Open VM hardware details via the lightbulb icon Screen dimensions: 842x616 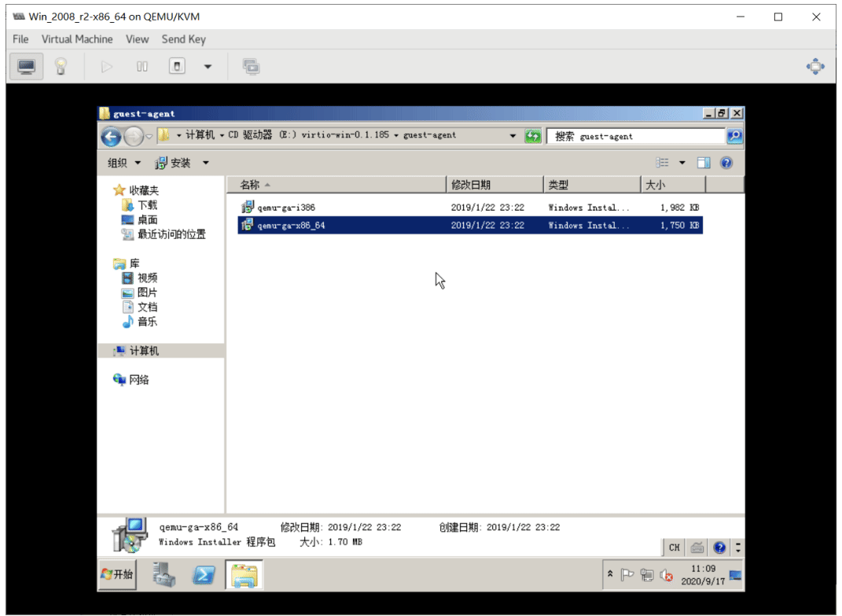[61, 67]
